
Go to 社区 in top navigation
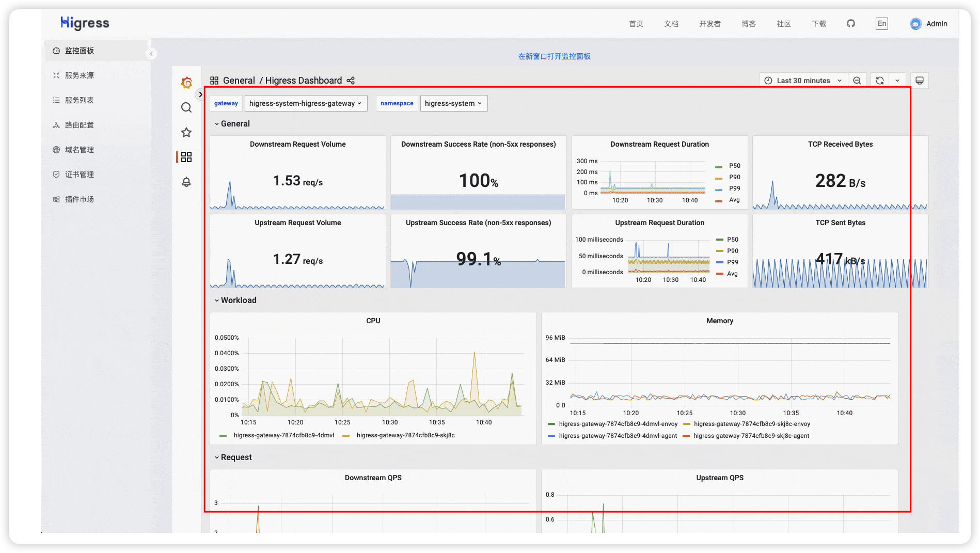(784, 24)
